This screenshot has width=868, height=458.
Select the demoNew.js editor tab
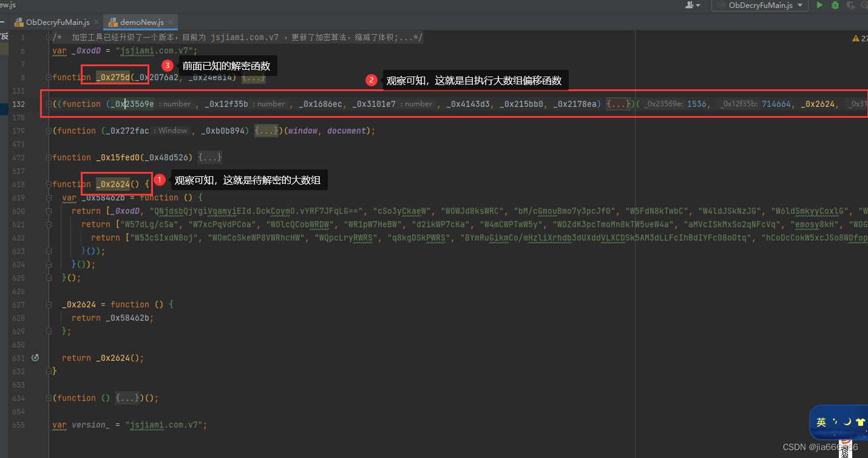pyautogui.click(x=141, y=22)
